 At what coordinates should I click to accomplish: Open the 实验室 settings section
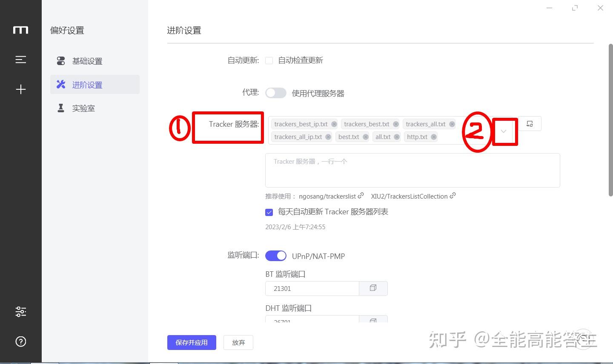pyautogui.click(x=83, y=108)
